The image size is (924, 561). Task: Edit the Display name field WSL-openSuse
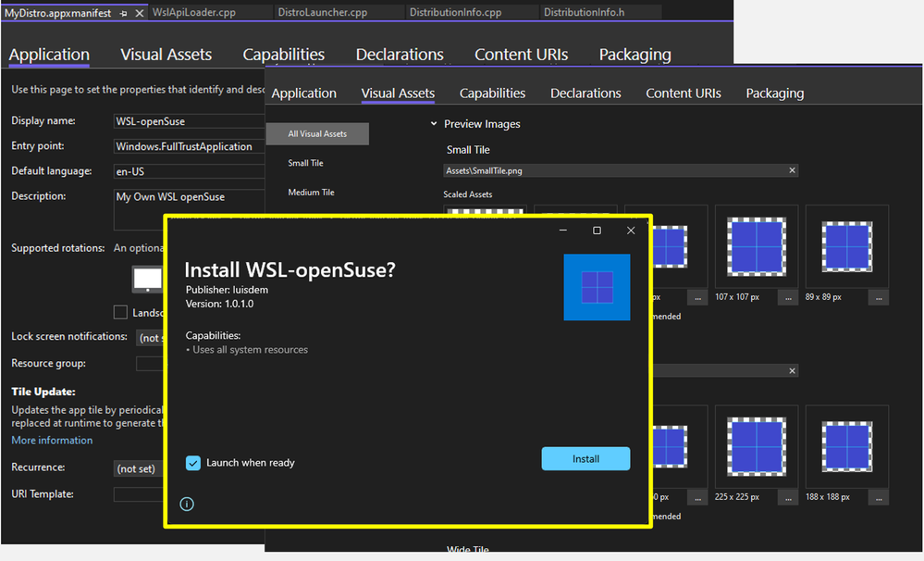(189, 121)
